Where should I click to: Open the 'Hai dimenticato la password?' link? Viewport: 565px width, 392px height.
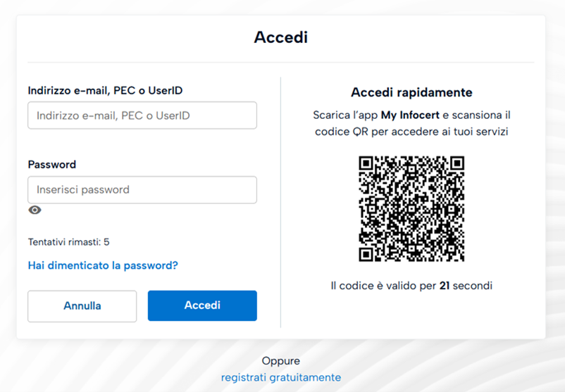(x=103, y=265)
